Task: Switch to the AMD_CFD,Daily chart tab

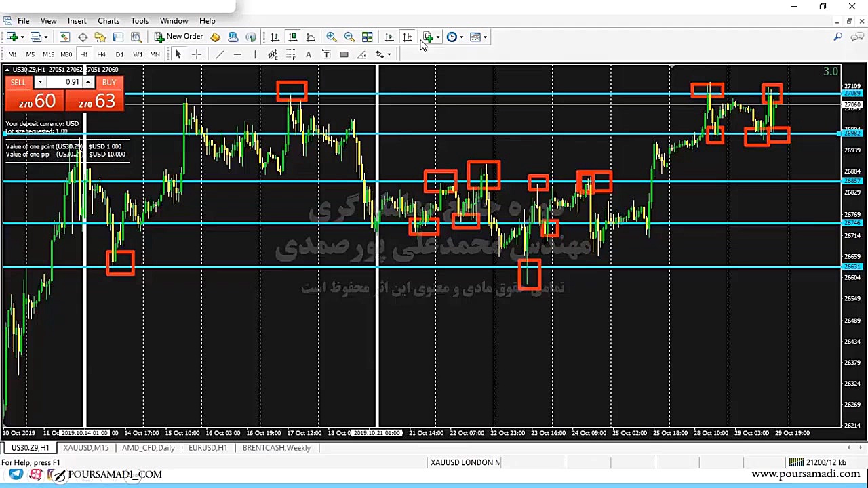Action: pyautogui.click(x=148, y=448)
